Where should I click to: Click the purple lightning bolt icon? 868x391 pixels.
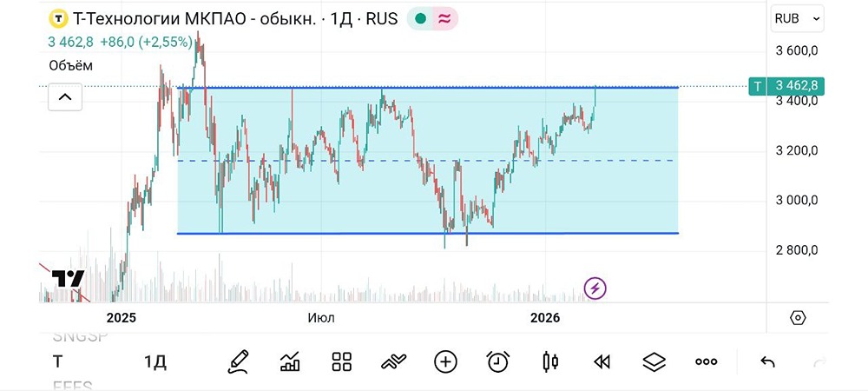(x=595, y=288)
